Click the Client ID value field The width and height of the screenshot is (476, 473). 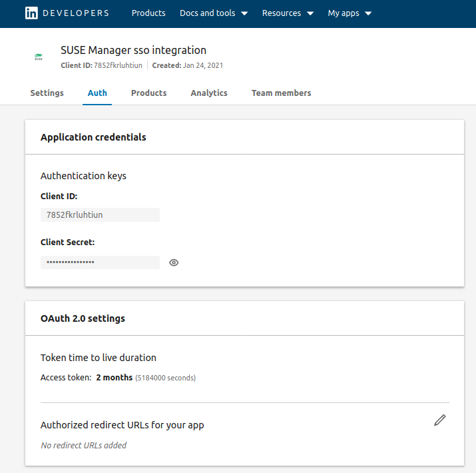pyautogui.click(x=100, y=215)
